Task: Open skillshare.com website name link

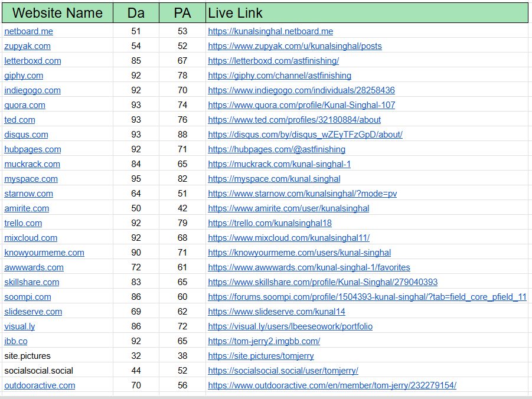Action: (31, 282)
